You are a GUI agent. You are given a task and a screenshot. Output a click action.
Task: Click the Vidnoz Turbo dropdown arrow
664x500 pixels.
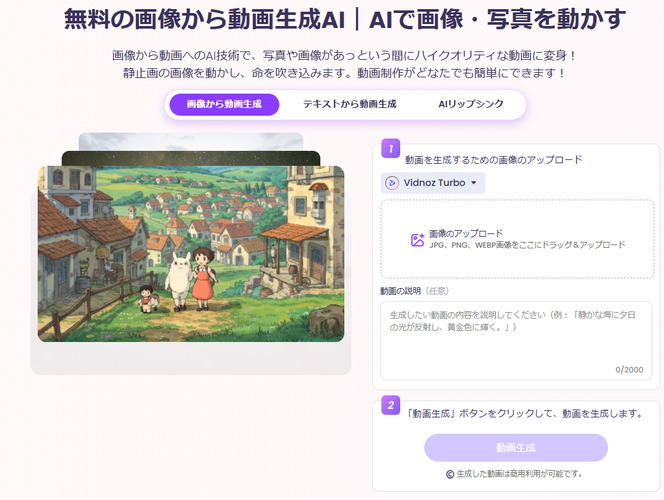(x=474, y=183)
